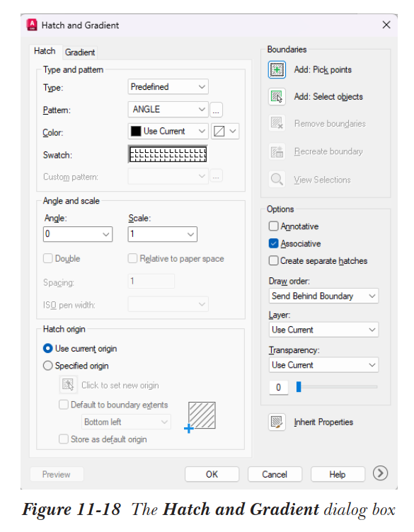
Task: Open the background color dropdown
Action: 225,132
